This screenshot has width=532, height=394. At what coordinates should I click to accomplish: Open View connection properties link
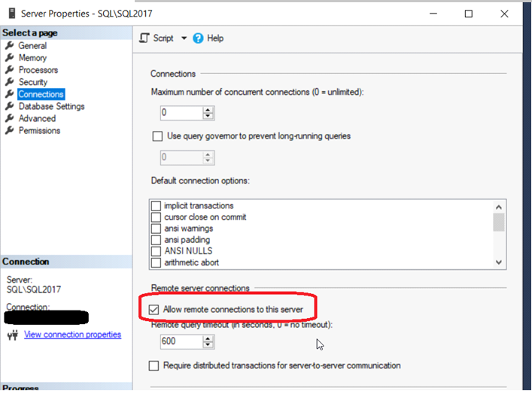[x=72, y=335]
